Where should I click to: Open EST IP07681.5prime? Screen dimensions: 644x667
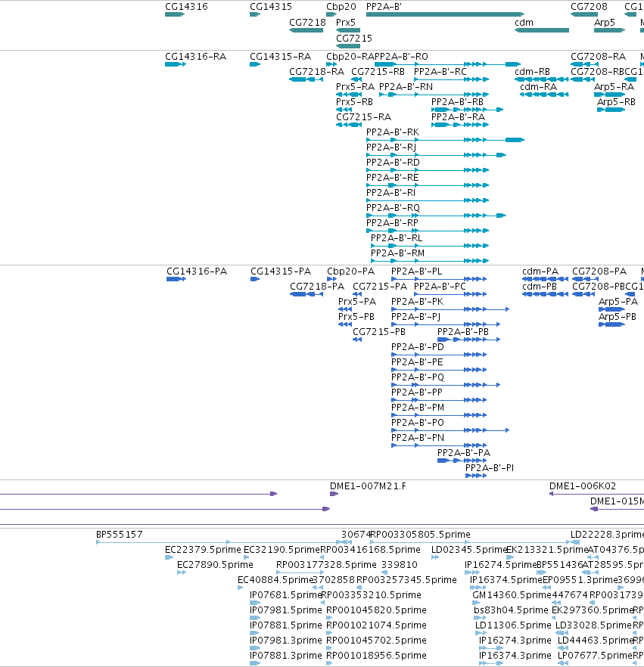point(286,595)
